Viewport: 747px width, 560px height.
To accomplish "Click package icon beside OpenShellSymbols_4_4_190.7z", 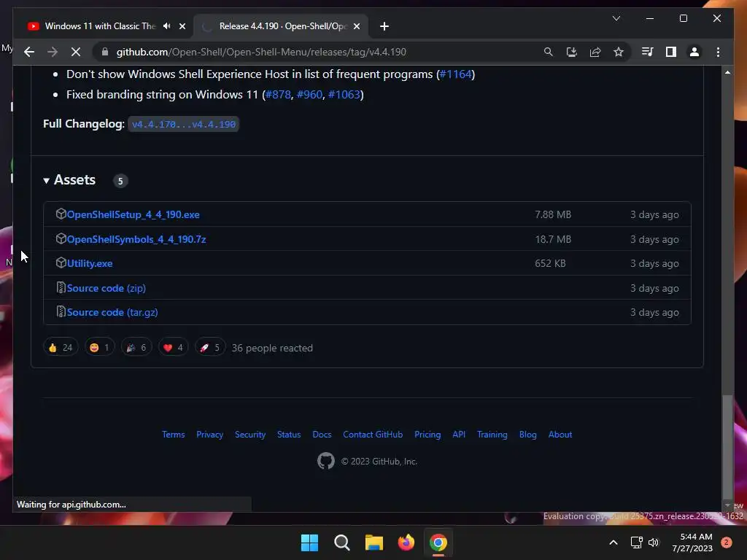I will pos(61,238).
